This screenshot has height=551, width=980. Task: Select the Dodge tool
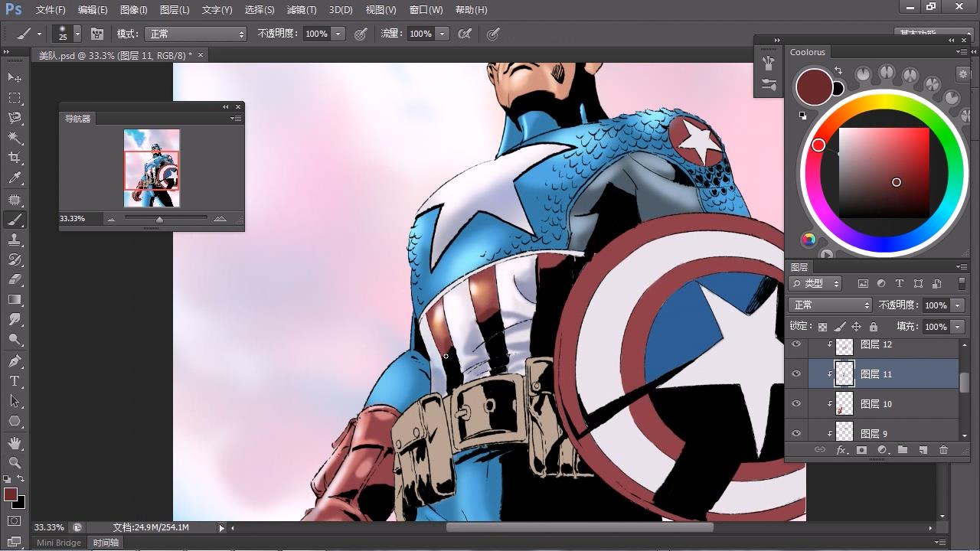tap(15, 339)
